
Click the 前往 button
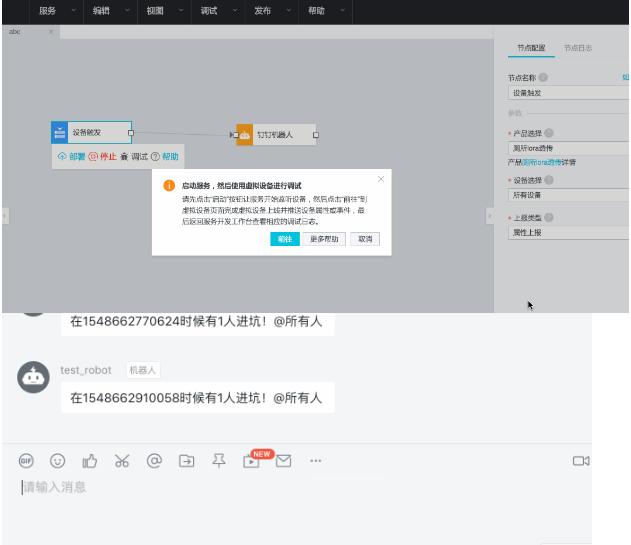pos(285,239)
